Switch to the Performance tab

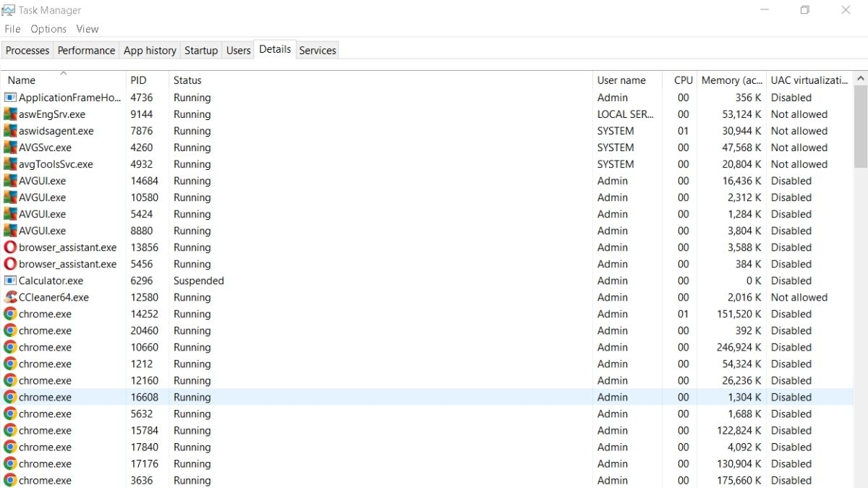(x=86, y=50)
